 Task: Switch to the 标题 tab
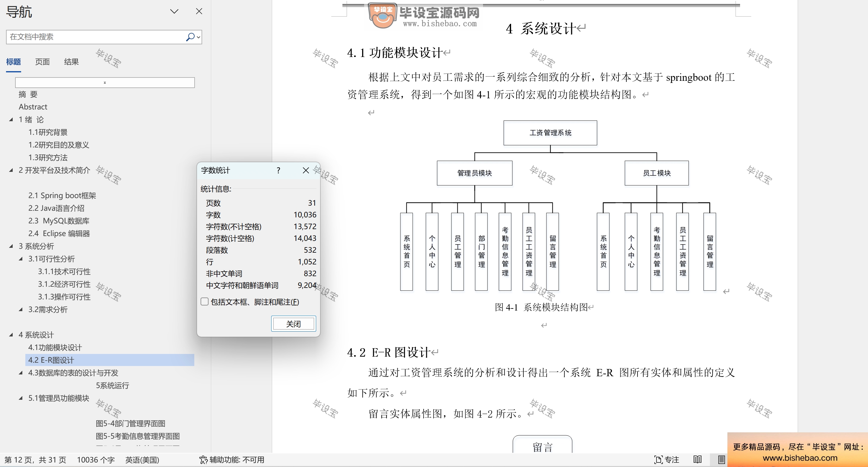coord(14,62)
